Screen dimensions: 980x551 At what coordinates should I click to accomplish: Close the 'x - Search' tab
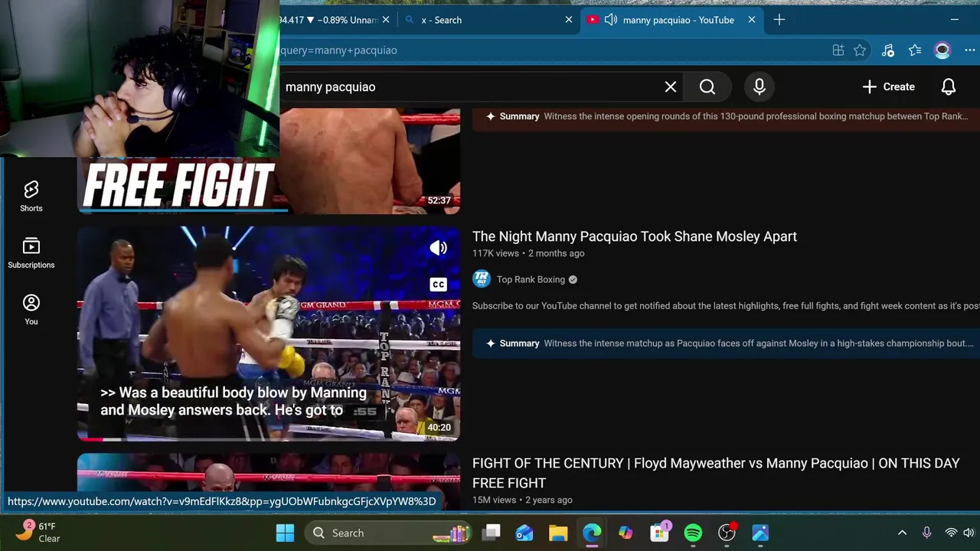pos(569,21)
